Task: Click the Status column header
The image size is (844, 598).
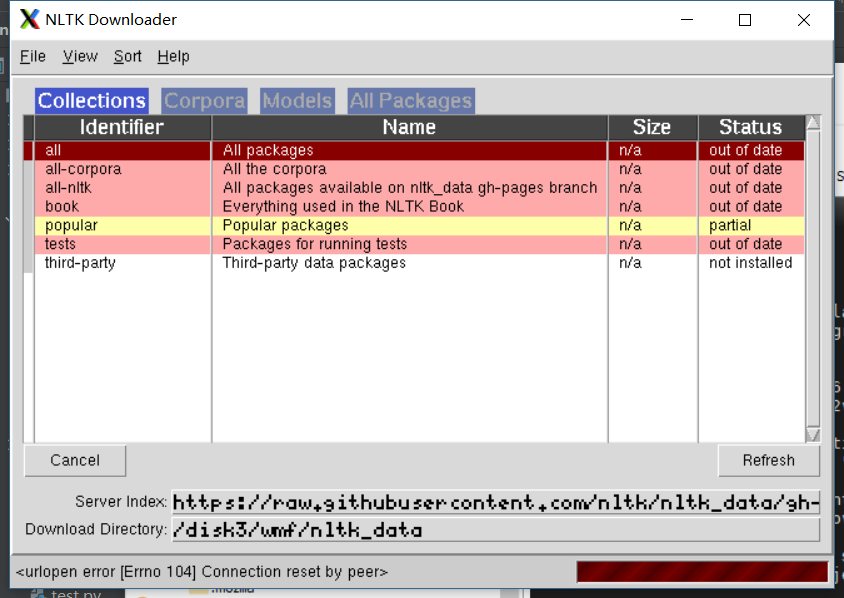Action: [x=751, y=127]
